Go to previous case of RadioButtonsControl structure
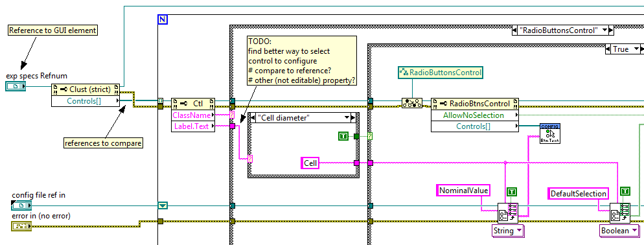 click(514, 30)
